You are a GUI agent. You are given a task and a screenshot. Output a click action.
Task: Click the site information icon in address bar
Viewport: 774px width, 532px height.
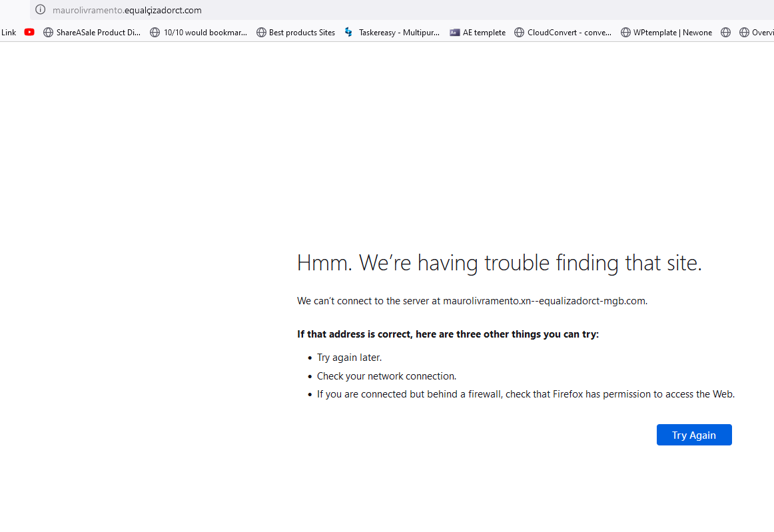[41, 10]
